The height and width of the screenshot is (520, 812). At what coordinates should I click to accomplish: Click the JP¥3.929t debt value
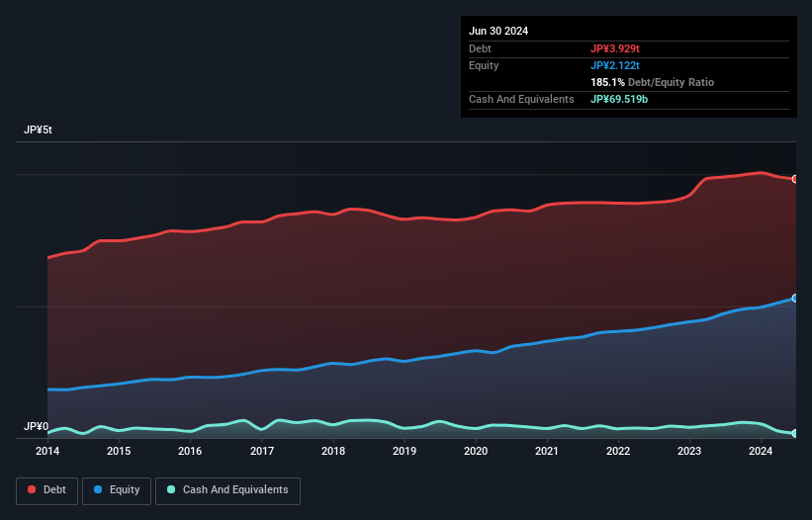pos(615,48)
